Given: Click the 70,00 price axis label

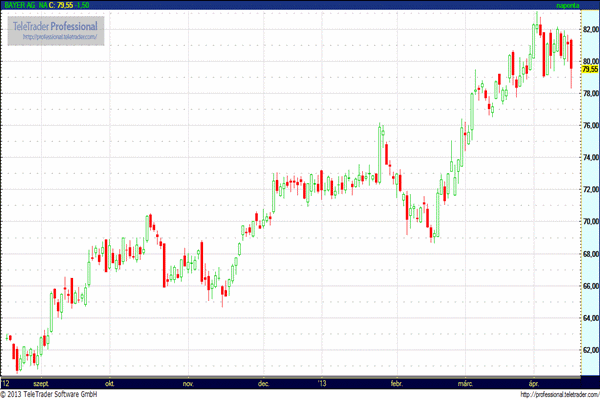Looking at the screenshot, I should [589, 222].
